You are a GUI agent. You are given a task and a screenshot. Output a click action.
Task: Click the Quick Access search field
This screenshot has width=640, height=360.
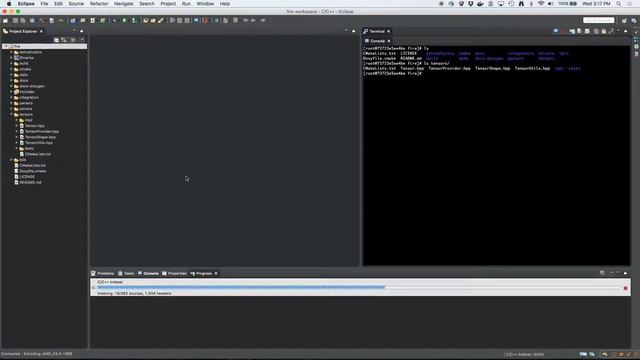pyautogui.click(x=599, y=20)
